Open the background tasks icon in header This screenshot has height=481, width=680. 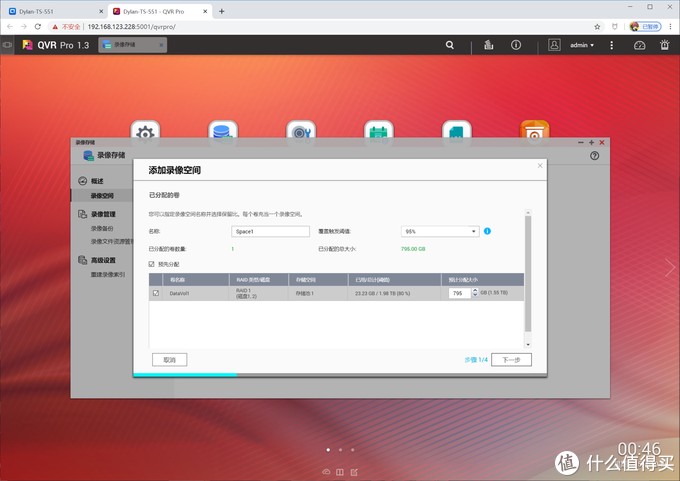(x=489, y=45)
